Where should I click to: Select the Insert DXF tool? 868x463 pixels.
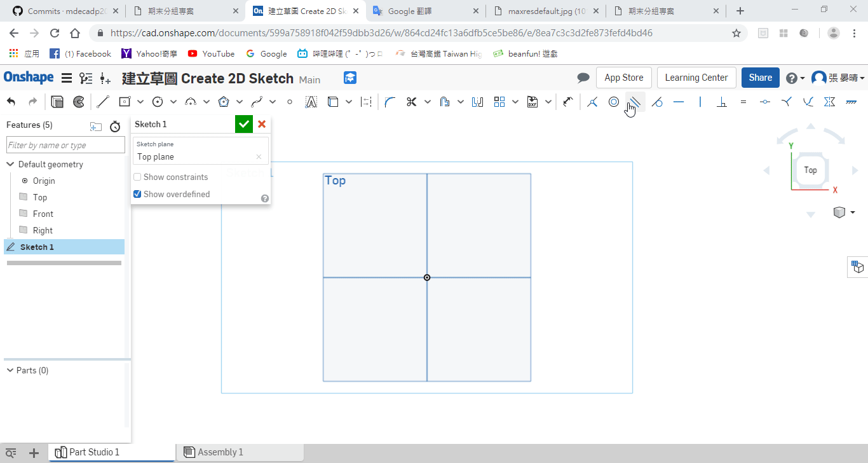pyautogui.click(x=532, y=102)
